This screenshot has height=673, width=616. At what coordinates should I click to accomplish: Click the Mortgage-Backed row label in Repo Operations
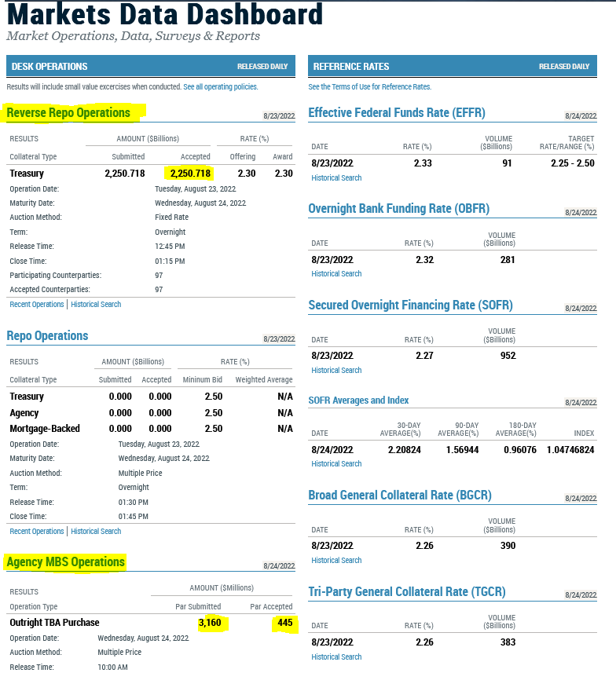click(x=45, y=429)
